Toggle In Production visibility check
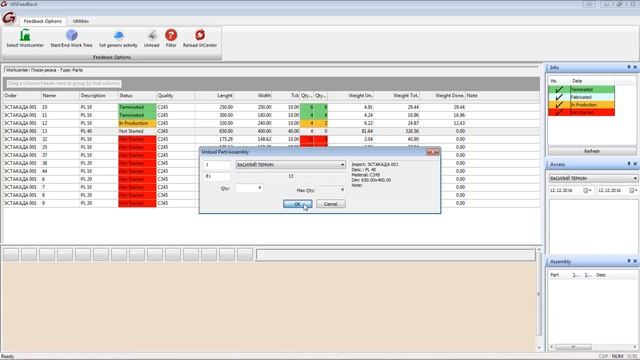 click(x=559, y=105)
